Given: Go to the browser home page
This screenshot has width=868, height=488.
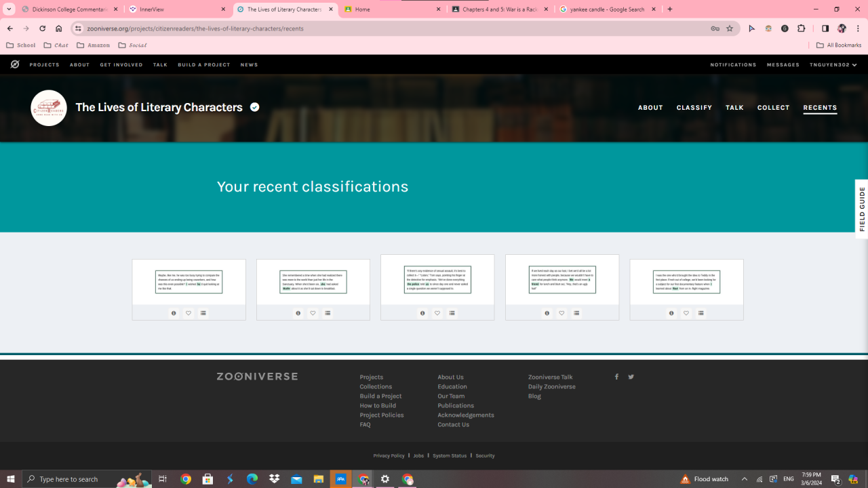Looking at the screenshot, I should click(x=59, y=28).
